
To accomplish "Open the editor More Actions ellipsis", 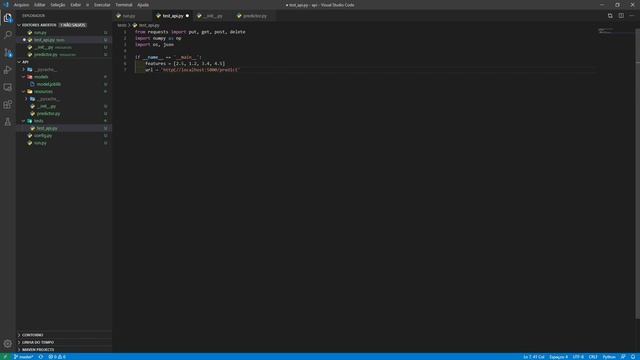I will (632, 16).
